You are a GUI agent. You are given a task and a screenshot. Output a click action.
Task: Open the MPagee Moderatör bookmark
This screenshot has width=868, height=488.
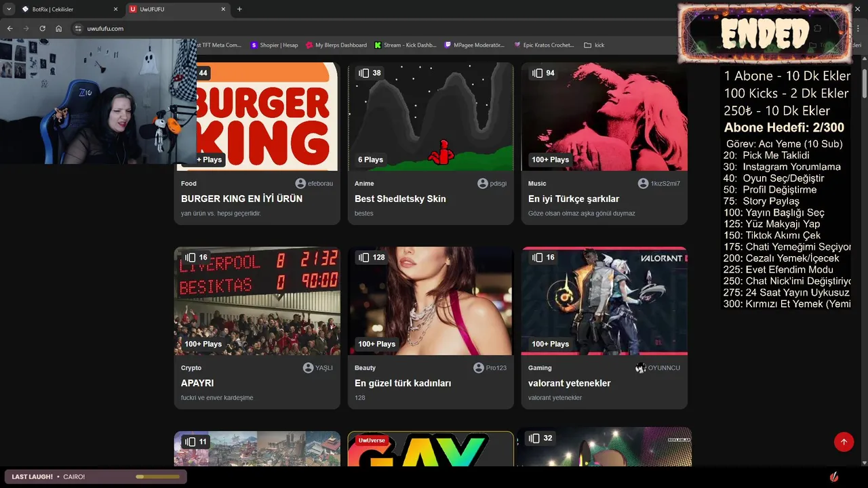[475, 45]
